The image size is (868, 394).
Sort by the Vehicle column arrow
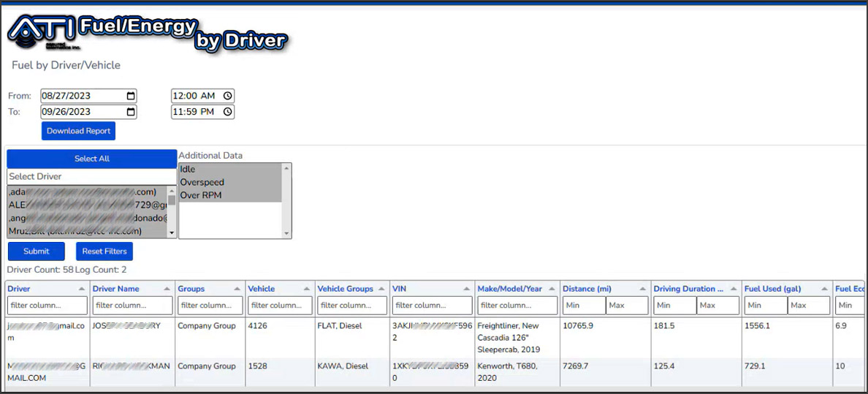(306, 289)
